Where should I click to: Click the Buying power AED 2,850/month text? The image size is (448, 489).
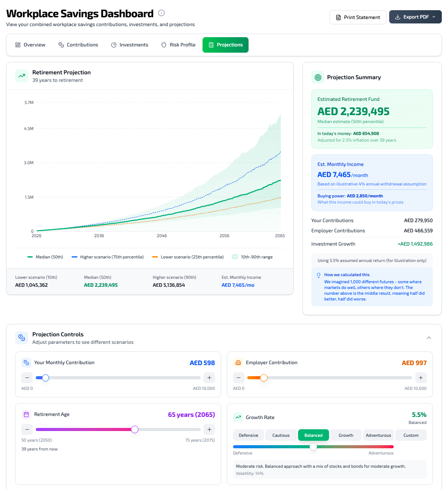coord(350,196)
